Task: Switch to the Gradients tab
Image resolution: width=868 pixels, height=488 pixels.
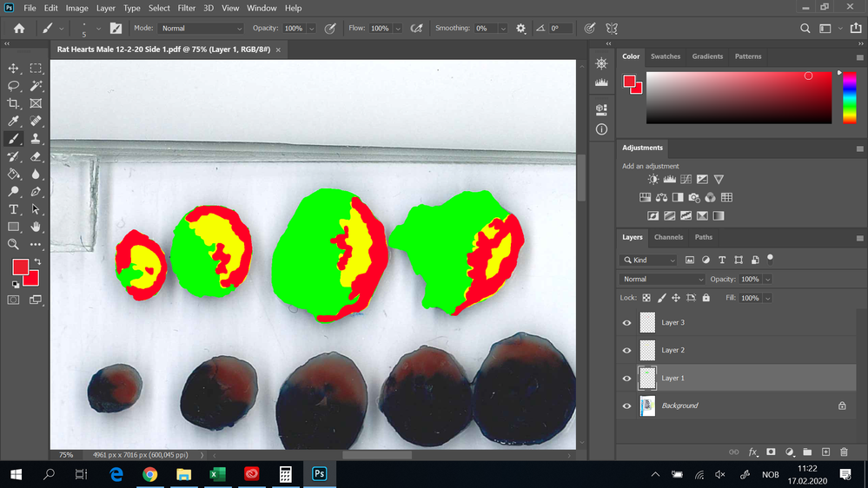Action: (x=707, y=56)
